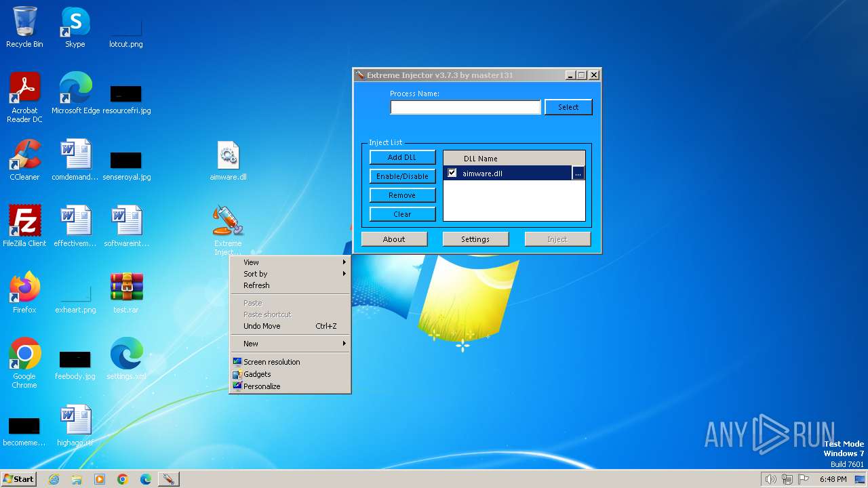Click the Add DLL button

[402, 157]
